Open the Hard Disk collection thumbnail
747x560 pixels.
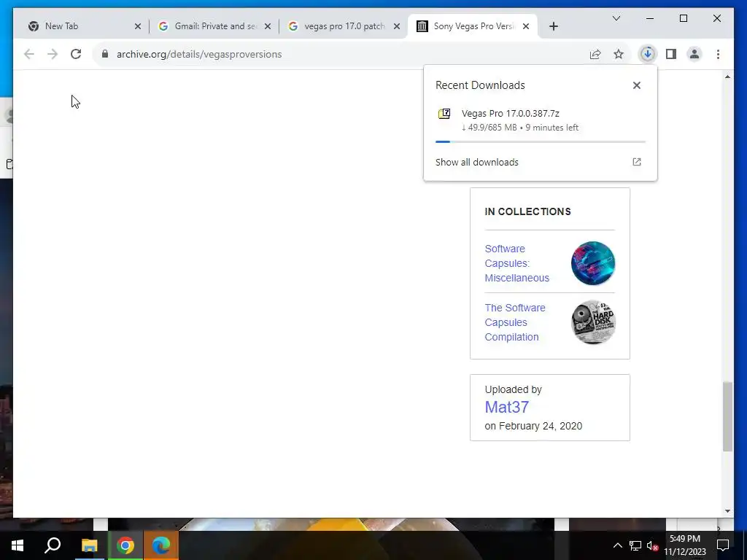593,322
